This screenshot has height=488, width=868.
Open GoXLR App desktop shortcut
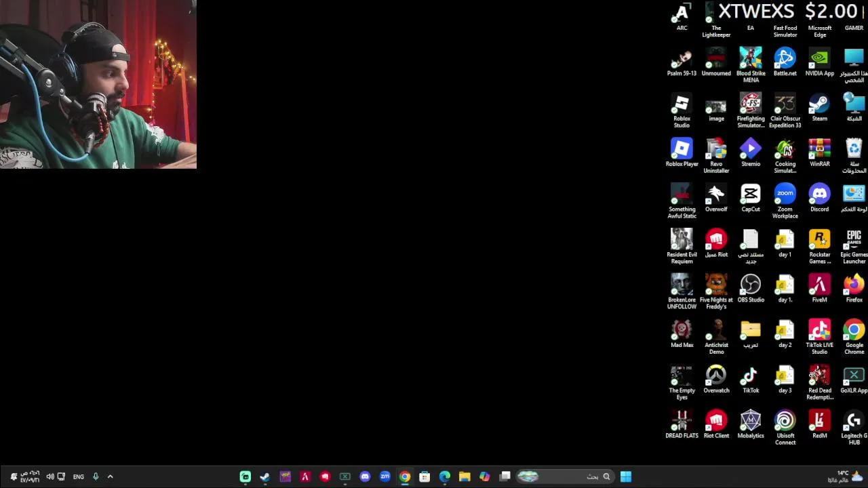(x=854, y=380)
